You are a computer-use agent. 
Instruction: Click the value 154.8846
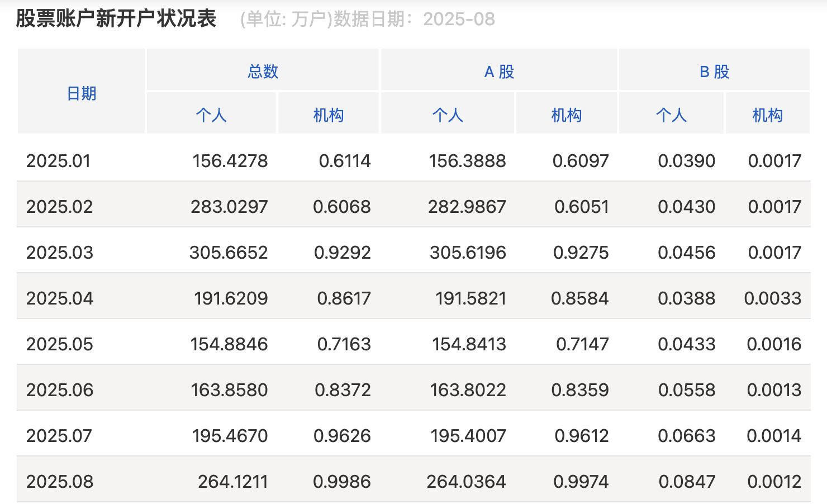point(229,344)
